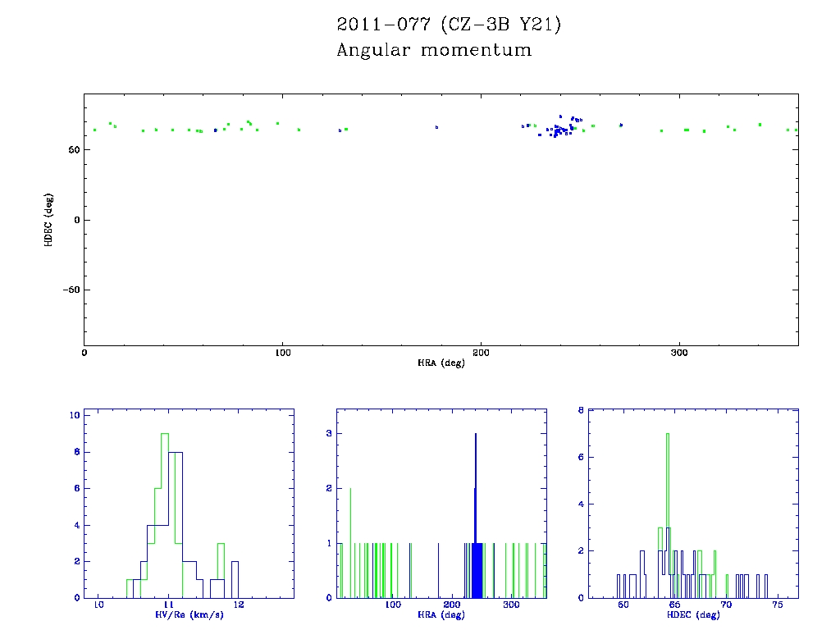
Task: Click the '12' tick label on HV/Re histogram
Action: (x=239, y=605)
